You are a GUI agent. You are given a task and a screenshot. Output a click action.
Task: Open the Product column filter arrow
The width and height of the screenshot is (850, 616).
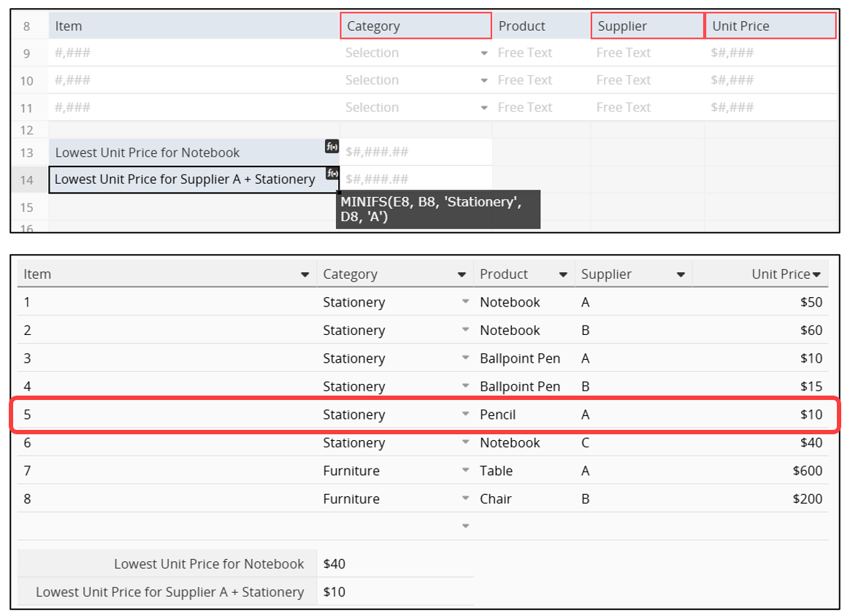[563, 275]
